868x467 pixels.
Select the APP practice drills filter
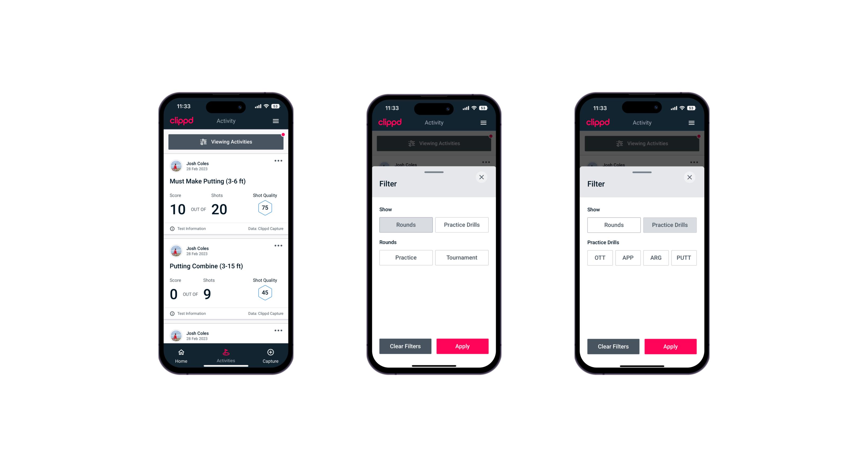click(x=628, y=258)
